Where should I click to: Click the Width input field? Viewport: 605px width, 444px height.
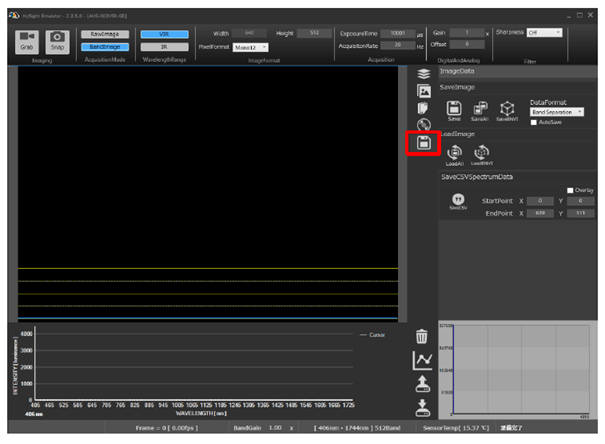pyautogui.click(x=249, y=33)
